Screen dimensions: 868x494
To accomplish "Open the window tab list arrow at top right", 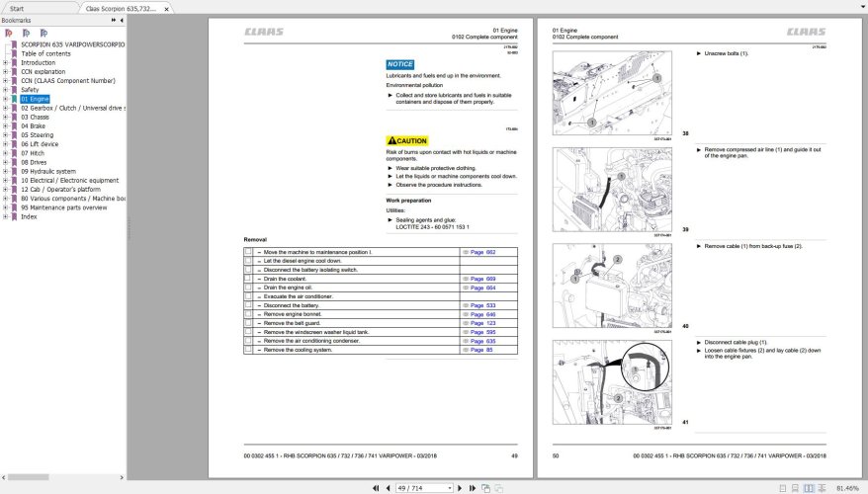I will (864, 5).
